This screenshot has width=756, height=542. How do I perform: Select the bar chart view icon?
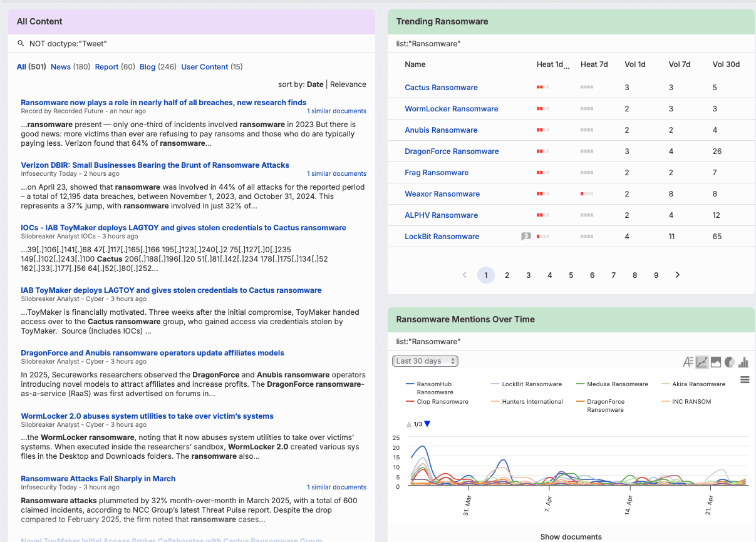click(x=743, y=362)
